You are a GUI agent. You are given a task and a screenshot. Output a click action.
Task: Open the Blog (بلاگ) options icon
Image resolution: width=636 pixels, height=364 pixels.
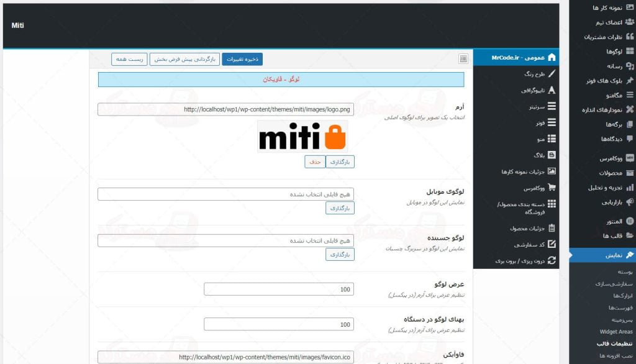[x=552, y=155]
